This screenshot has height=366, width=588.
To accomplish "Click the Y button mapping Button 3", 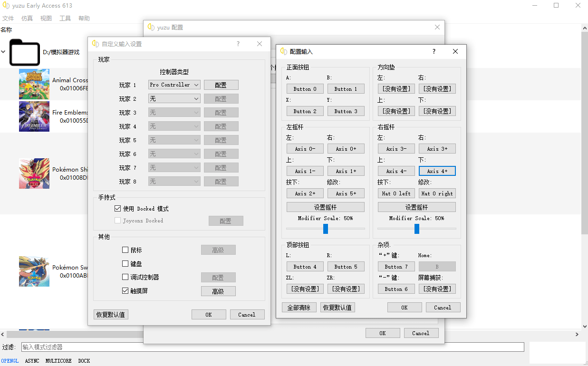I will pyautogui.click(x=346, y=111).
